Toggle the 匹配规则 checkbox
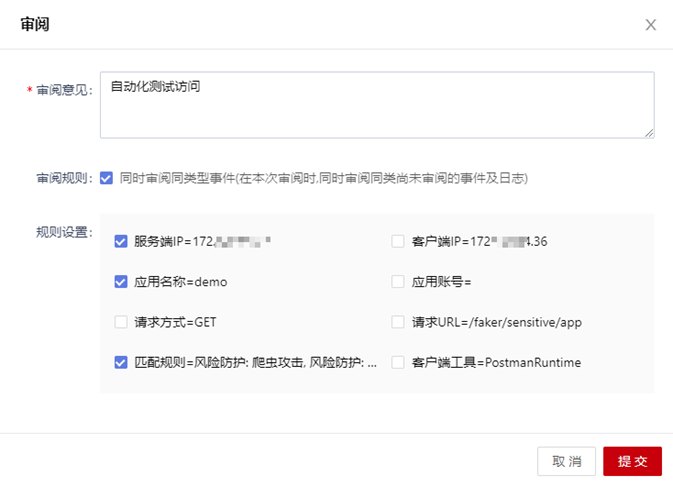The image size is (673, 487). [121, 362]
